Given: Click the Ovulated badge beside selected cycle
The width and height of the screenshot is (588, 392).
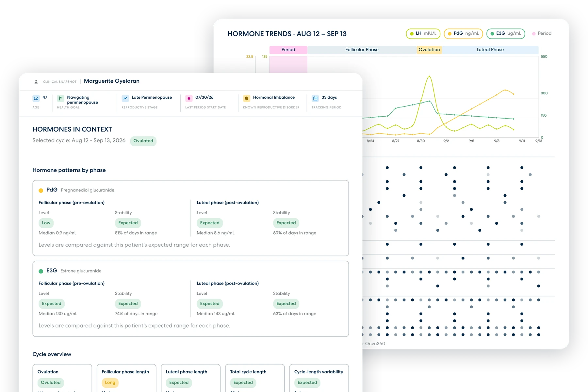Looking at the screenshot, I should 143,141.
